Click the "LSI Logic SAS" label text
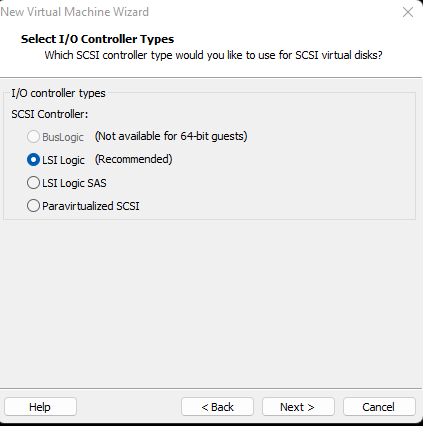The image size is (423, 426). [74, 183]
